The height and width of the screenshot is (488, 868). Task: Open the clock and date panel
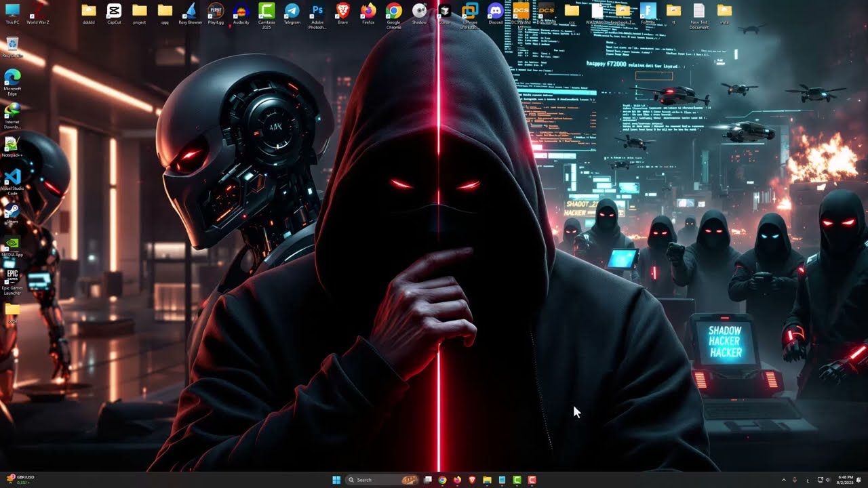click(x=845, y=480)
